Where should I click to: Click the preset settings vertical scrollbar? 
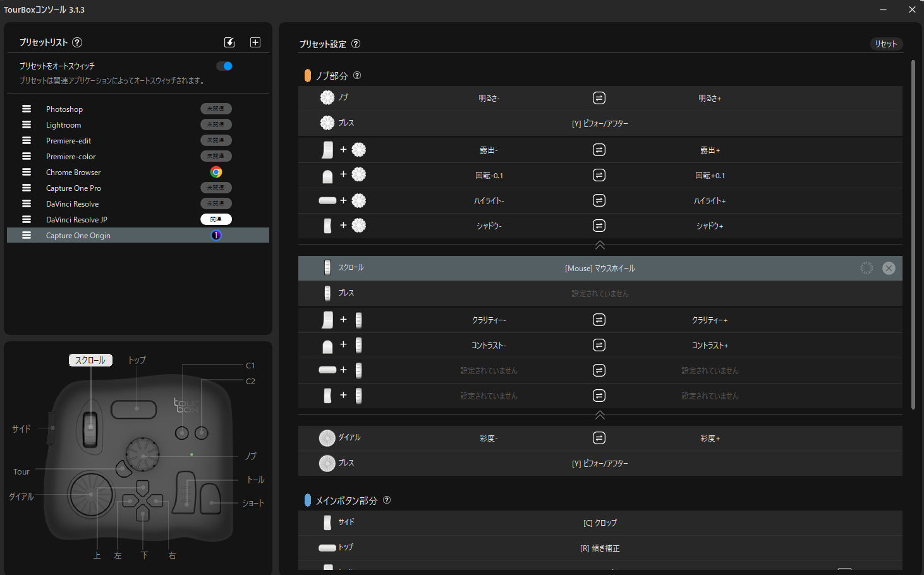913,234
